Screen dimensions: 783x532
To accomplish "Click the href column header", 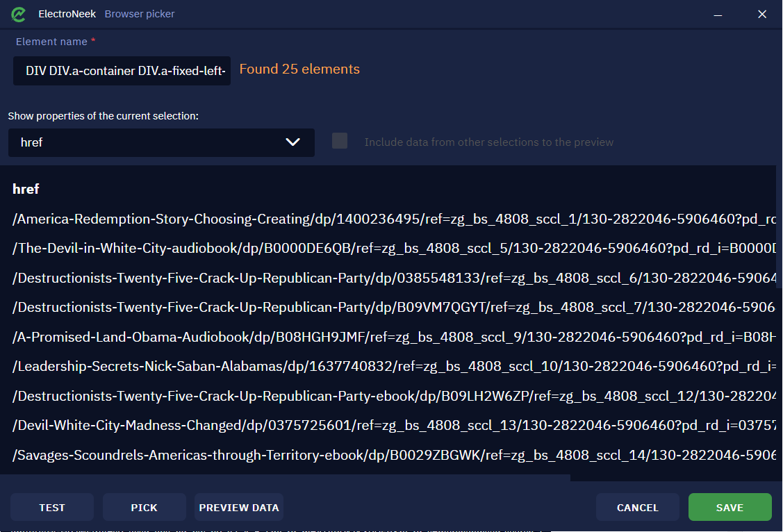I will tap(26, 189).
